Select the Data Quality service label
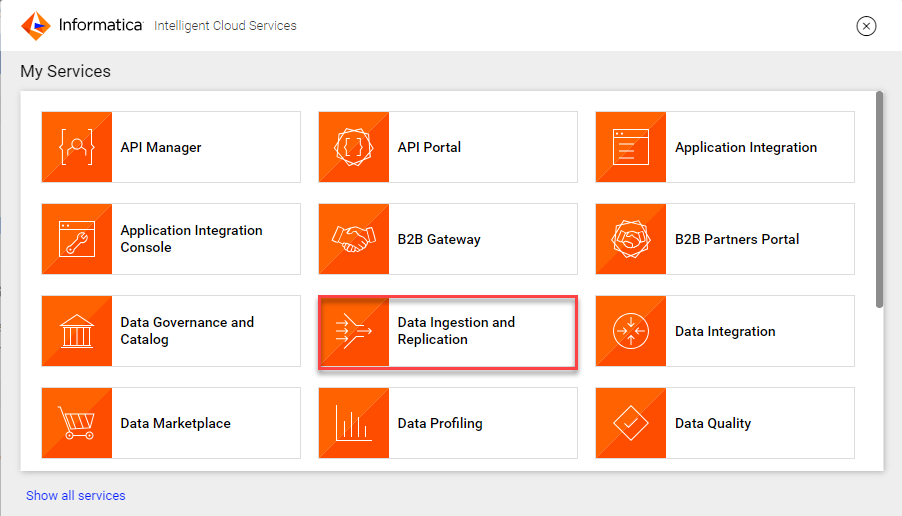Screen dimensions: 902x516 click(x=713, y=423)
